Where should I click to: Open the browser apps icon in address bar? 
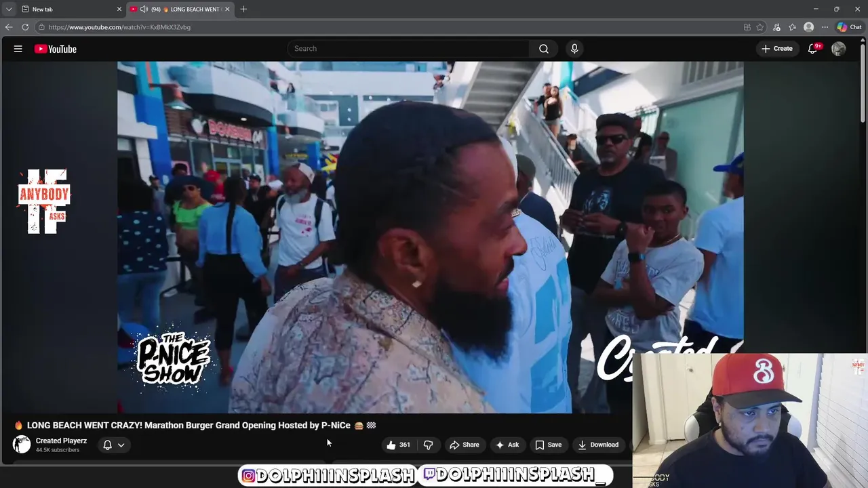747,27
